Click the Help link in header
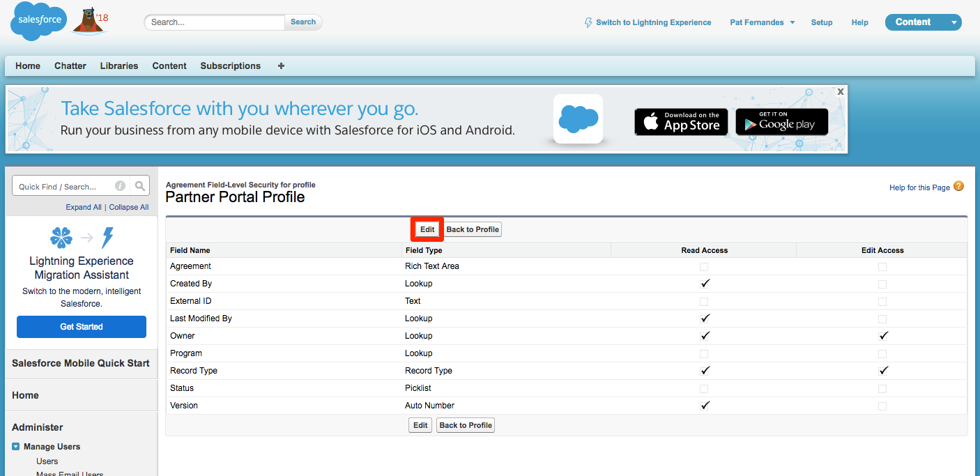This screenshot has height=476, width=980. tap(859, 22)
